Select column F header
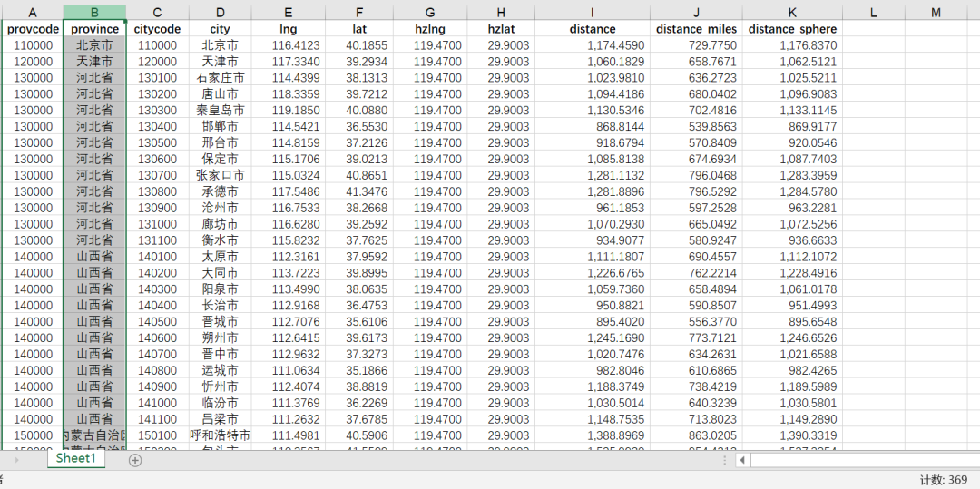The width and height of the screenshot is (980, 489). pos(358,13)
